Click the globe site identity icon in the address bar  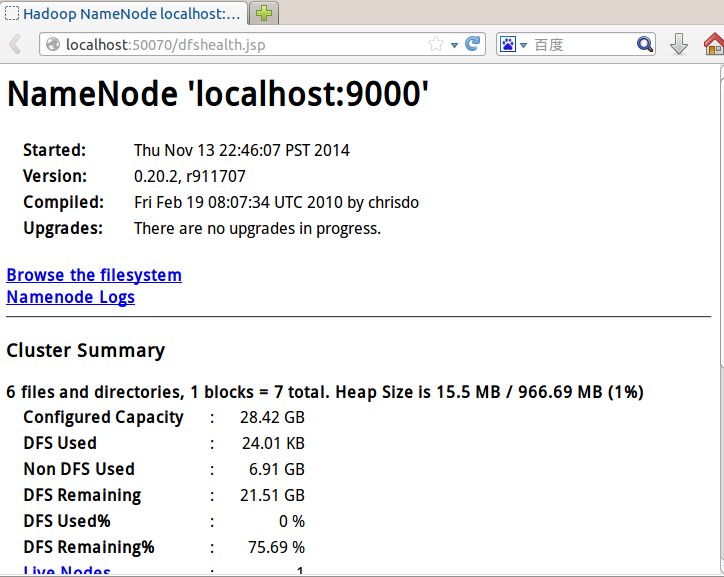coord(53,44)
